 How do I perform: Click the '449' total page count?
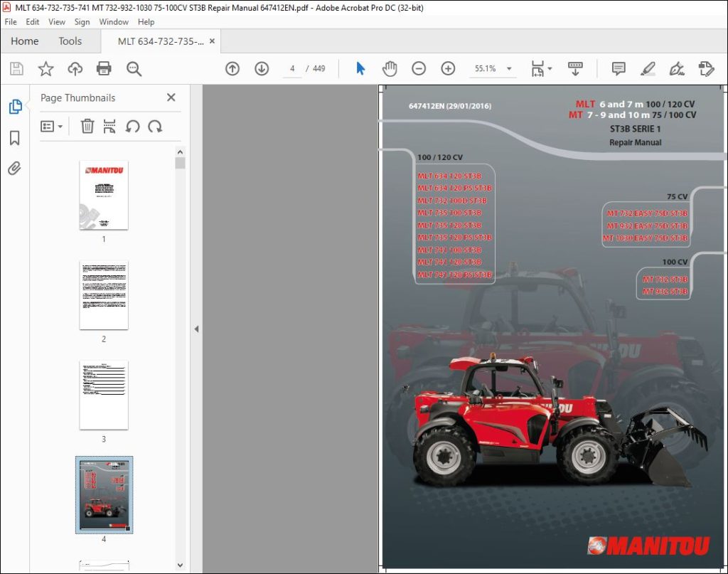(319, 69)
